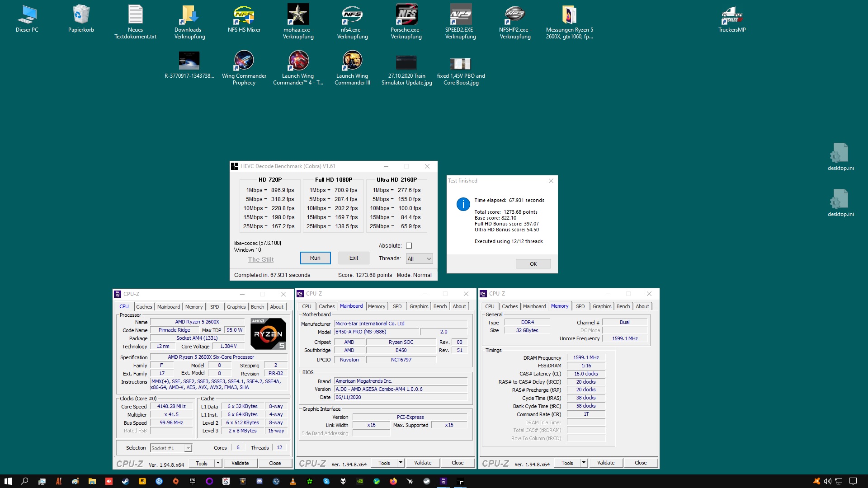Open the Graphics tab in the Mainboard CPU-Z window
Image resolution: width=868 pixels, height=488 pixels.
pyautogui.click(x=419, y=306)
